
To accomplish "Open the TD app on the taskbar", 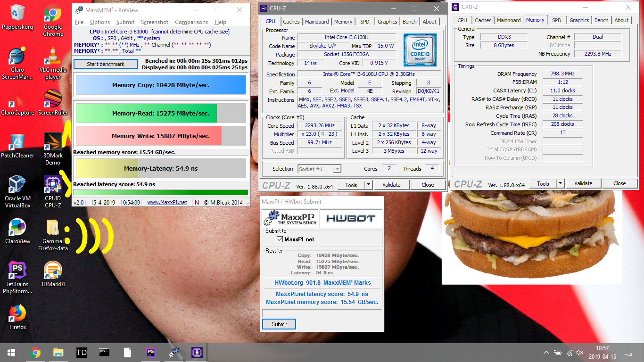I will (81, 353).
